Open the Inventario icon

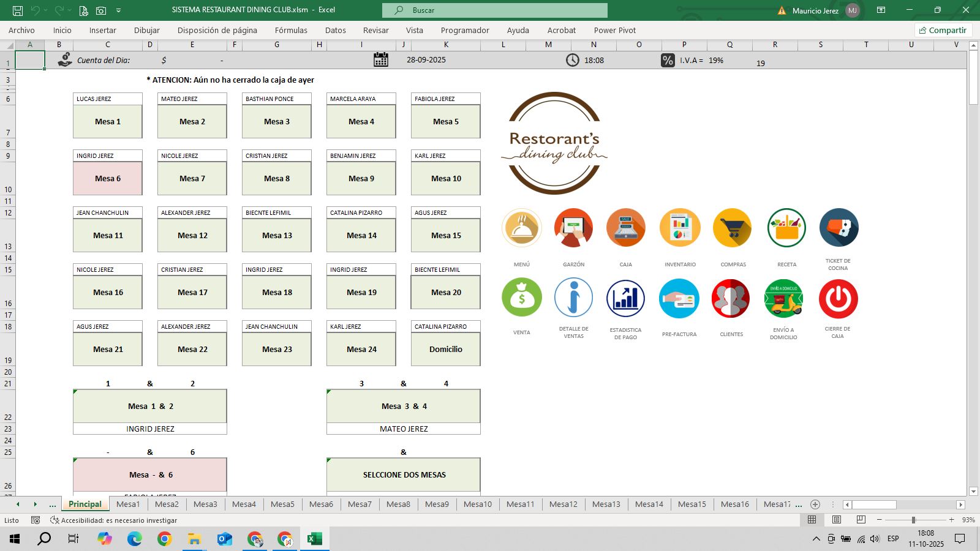click(680, 228)
